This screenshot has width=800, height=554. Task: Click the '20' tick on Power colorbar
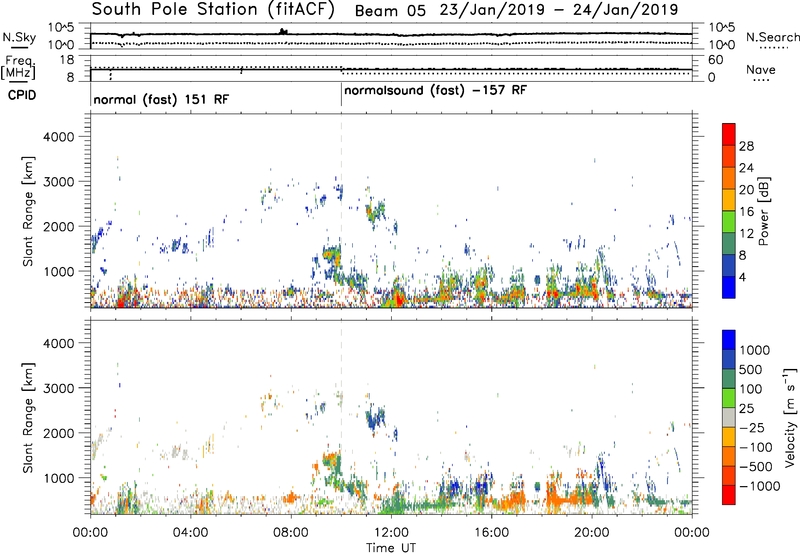745,190
